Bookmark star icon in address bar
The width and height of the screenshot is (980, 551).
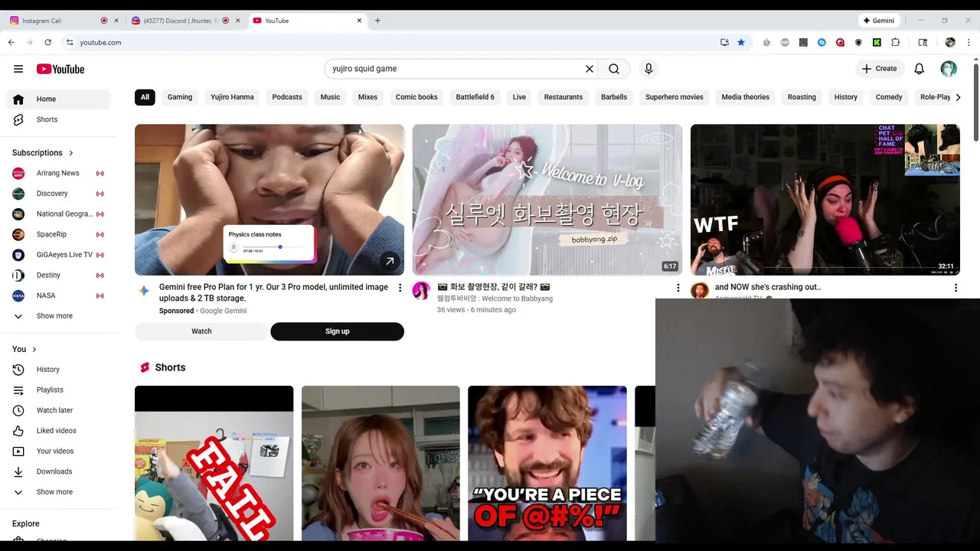click(x=741, y=42)
